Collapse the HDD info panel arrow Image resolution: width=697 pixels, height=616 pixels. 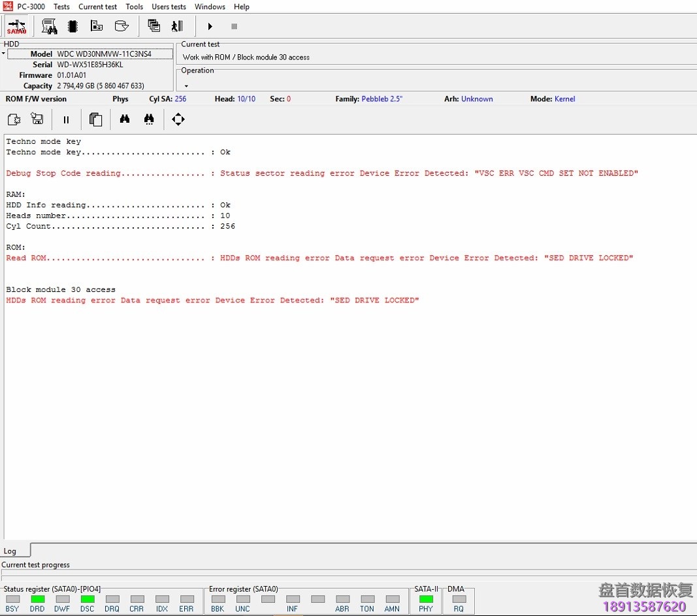point(4,54)
